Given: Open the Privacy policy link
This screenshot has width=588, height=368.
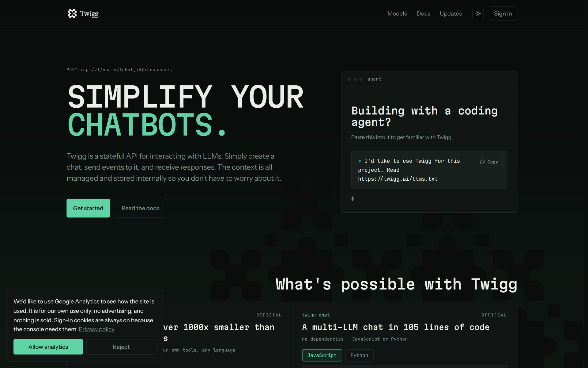Looking at the screenshot, I should point(96,329).
